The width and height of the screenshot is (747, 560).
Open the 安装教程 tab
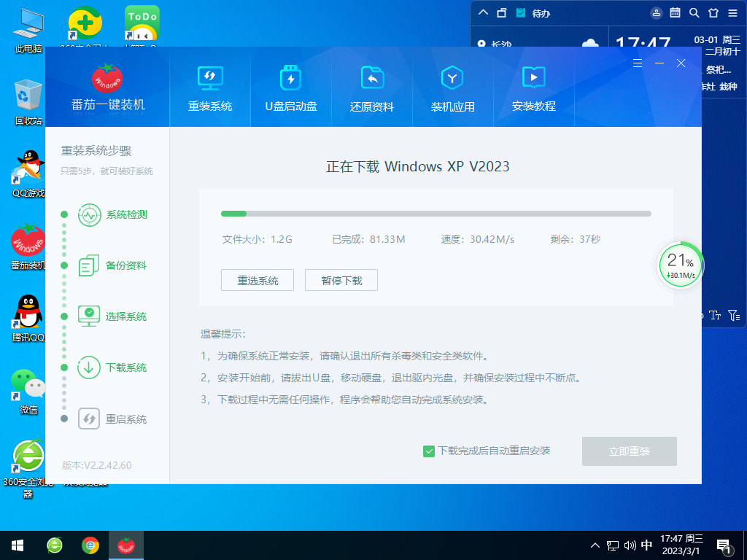click(533, 89)
